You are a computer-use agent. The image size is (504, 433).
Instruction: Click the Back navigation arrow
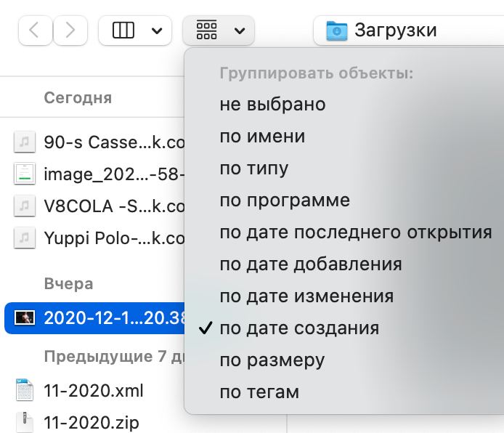(36, 31)
